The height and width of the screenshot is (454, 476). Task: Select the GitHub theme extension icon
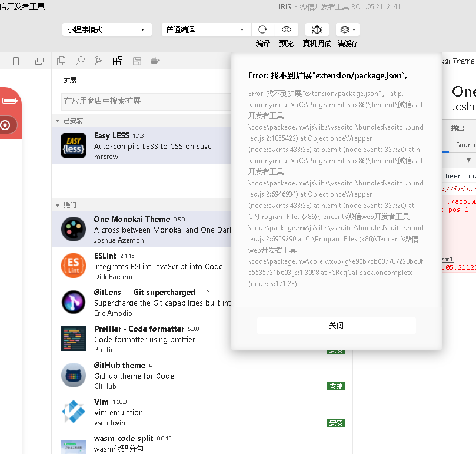click(74, 375)
